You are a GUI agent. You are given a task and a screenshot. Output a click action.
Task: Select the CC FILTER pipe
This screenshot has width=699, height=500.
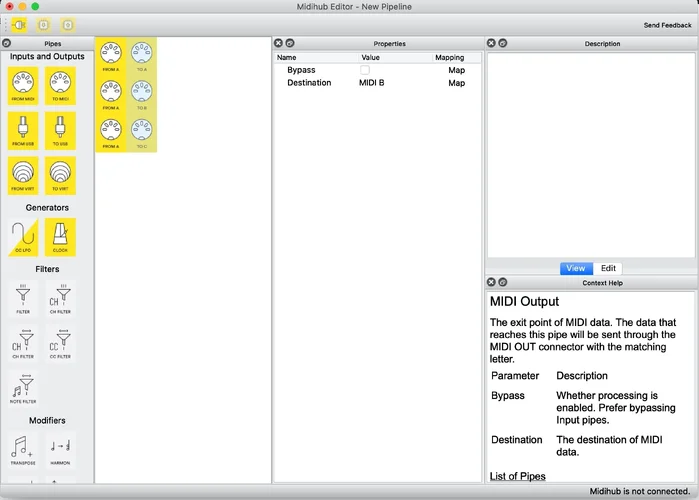pyautogui.click(x=60, y=344)
